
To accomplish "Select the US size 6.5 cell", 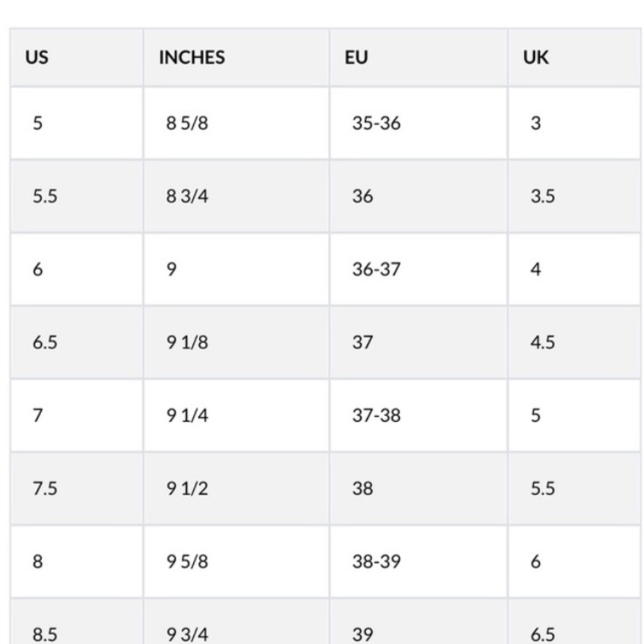I will tap(77, 342).
